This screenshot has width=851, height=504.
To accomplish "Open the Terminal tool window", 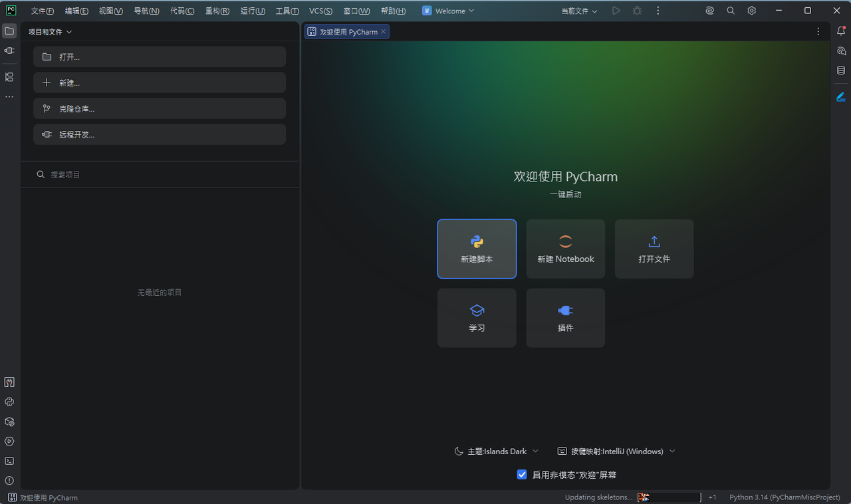I will [9, 461].
